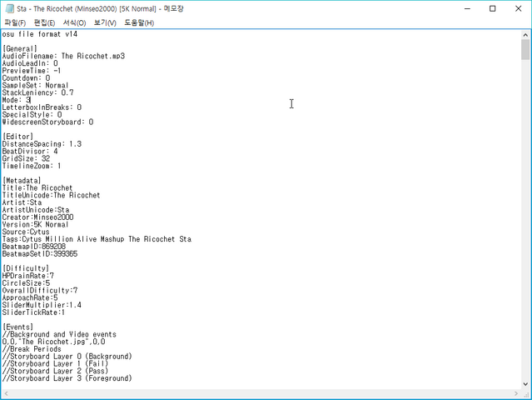Click the 'OverallDifficulty:7' line
This screenshot has width=532, height=400.
click(40, 291)
